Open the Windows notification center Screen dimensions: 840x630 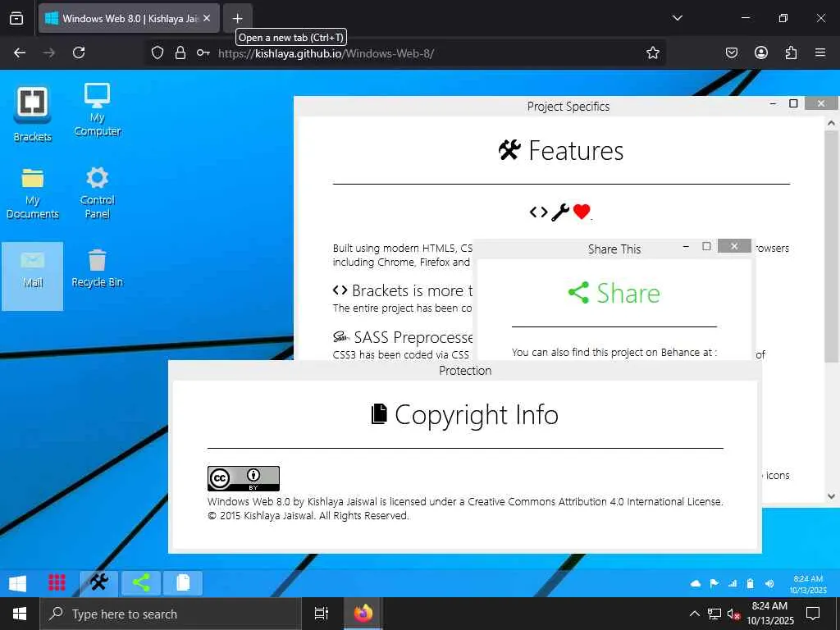813,614
